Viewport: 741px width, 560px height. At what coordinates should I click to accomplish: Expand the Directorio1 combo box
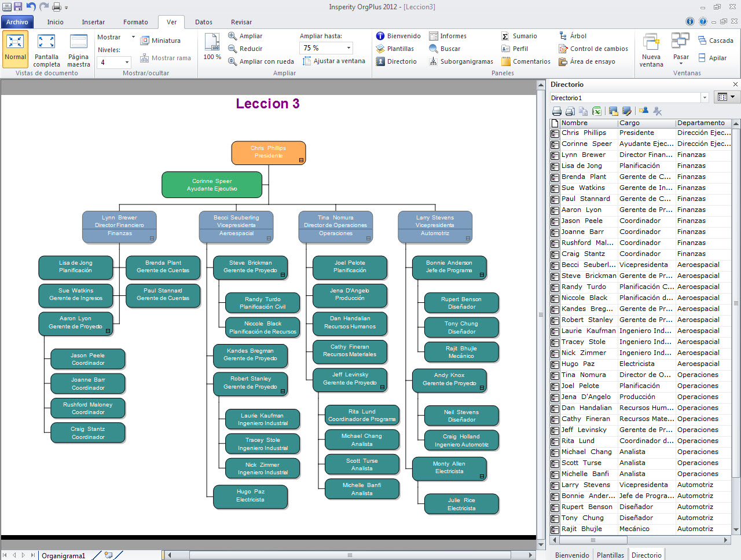point(705,98)
